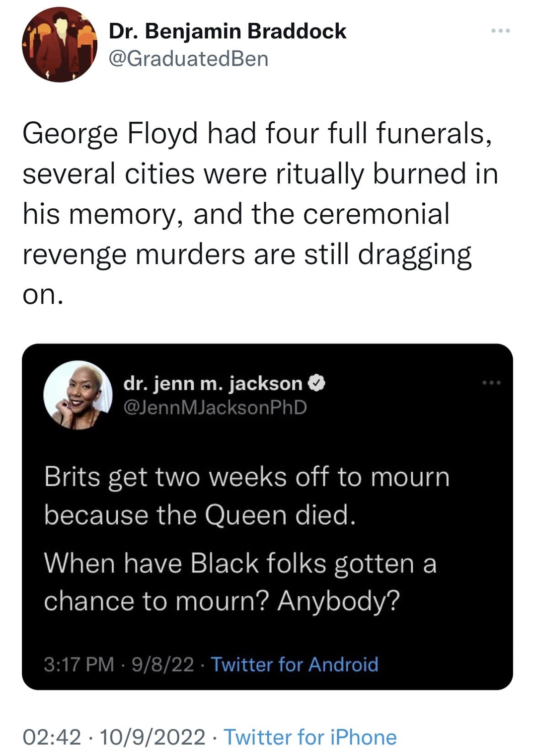Open the Twitter for Android link
The image size is (535, 756).
[295, 665]
